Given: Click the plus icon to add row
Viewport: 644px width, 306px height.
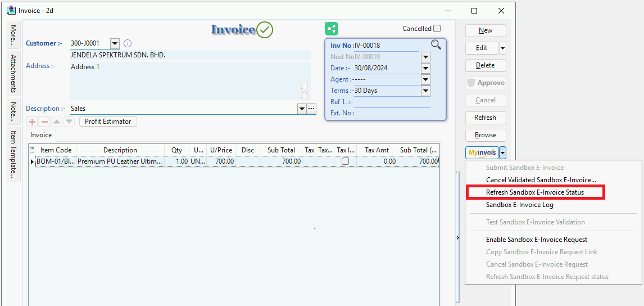Looking at the screenshot, I should 32,121.
